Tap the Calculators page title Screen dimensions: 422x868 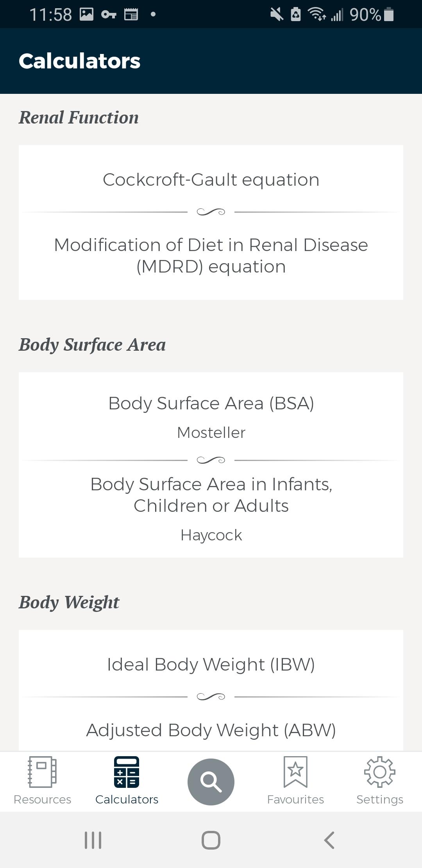pyautogui.click(x=80, y=61)
